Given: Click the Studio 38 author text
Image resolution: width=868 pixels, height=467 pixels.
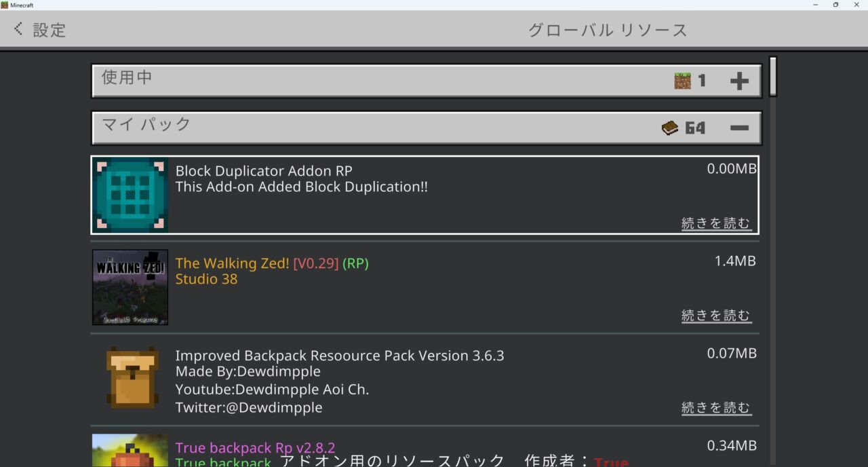Looking at the screenshot, I should pos(206,279).
